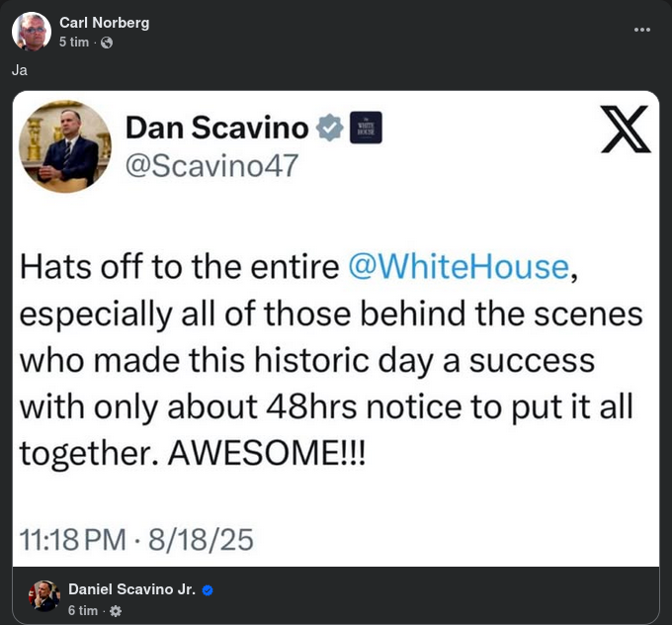Click the White House affiliation badge

point(366,128)
